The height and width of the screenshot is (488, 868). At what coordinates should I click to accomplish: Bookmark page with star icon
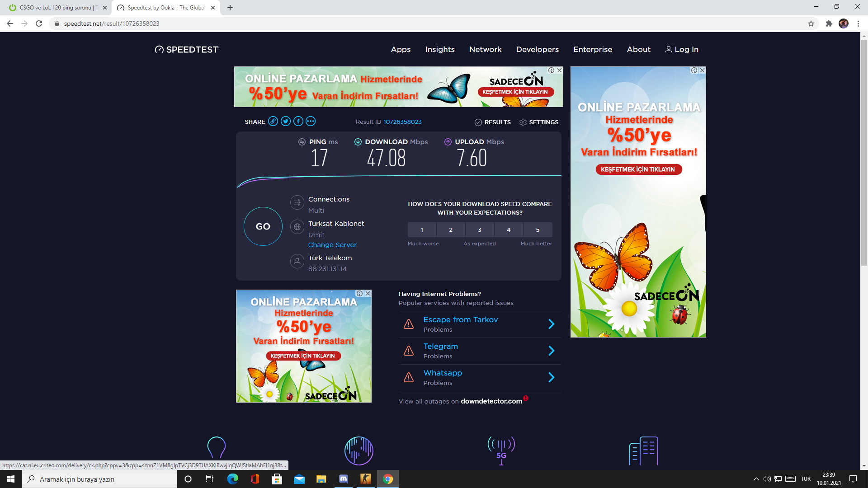coord(811,23)
